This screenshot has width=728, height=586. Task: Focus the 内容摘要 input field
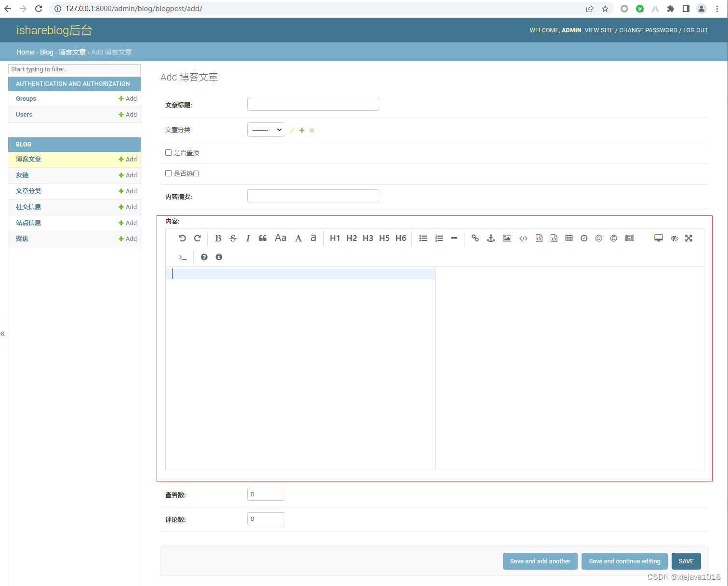313,196
